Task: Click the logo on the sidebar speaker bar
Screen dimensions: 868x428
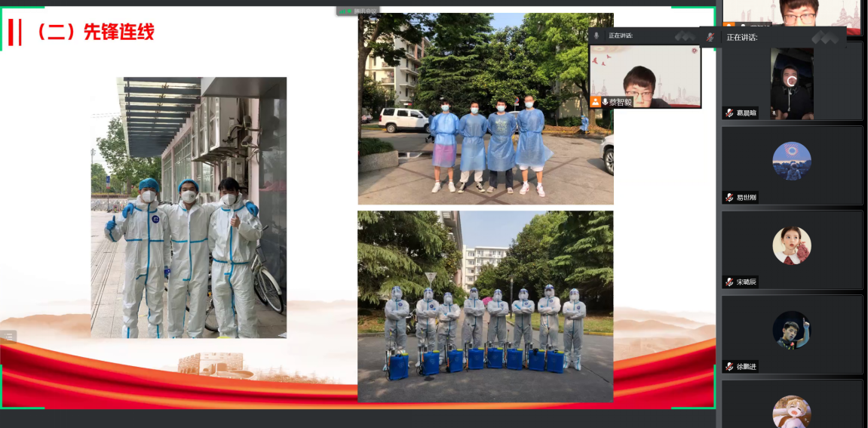Action: point(825,37)
